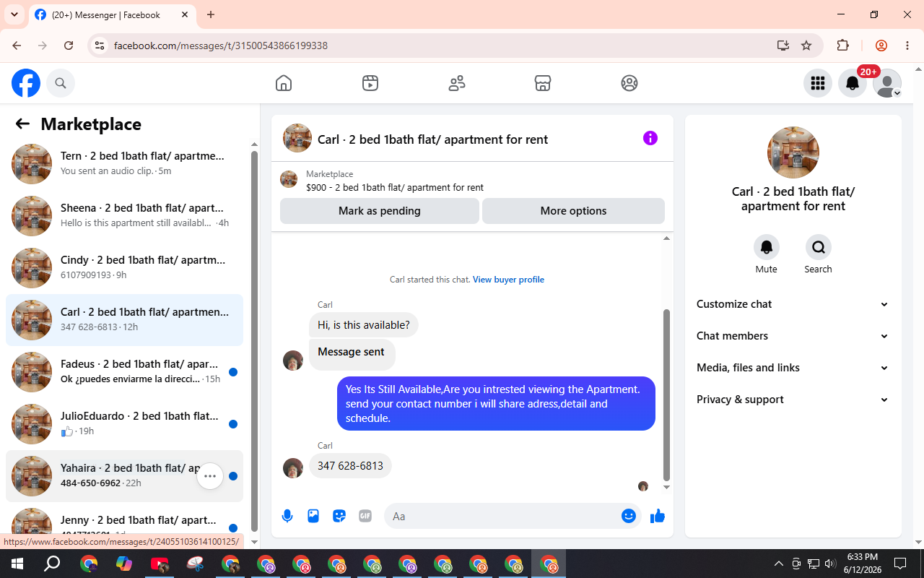Open the volume control in system tray
The image size is (924, 578).
830,564
